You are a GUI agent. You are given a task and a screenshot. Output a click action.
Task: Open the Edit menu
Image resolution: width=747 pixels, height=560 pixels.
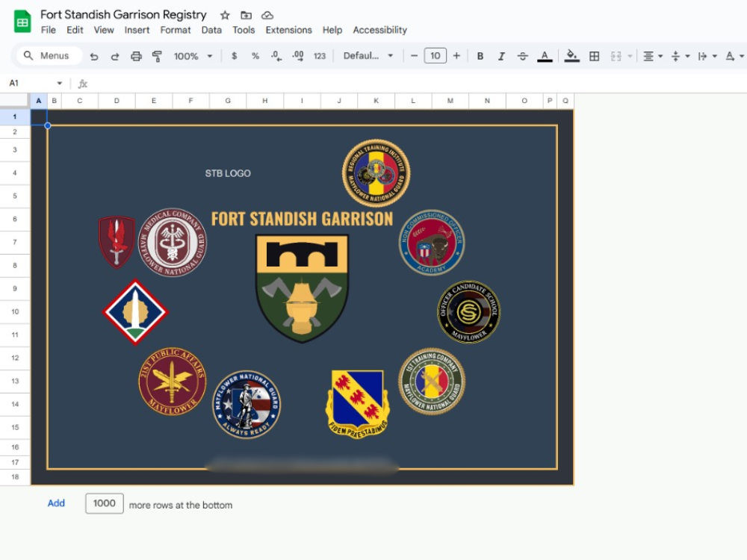tap(75, 30)
